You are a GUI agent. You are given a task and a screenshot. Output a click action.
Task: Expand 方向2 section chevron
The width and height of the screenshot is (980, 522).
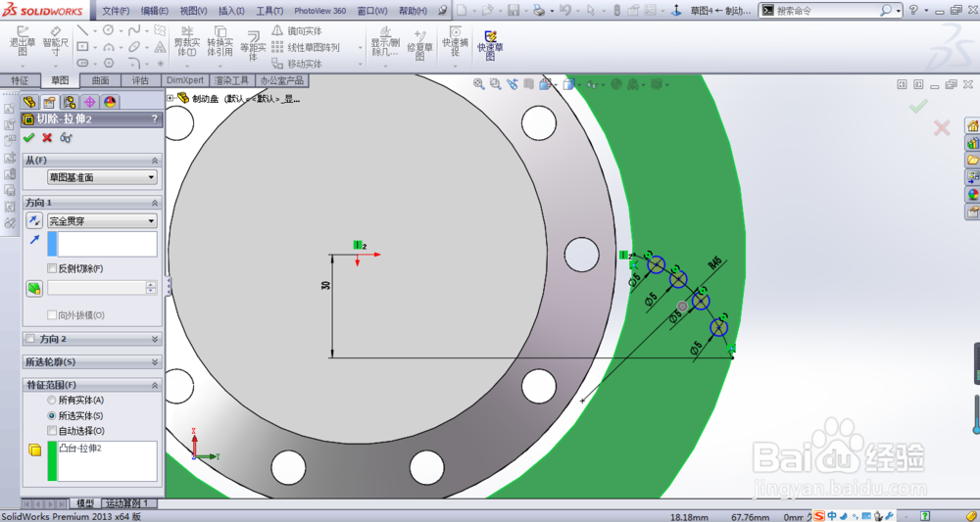click(x=155, y=339)
